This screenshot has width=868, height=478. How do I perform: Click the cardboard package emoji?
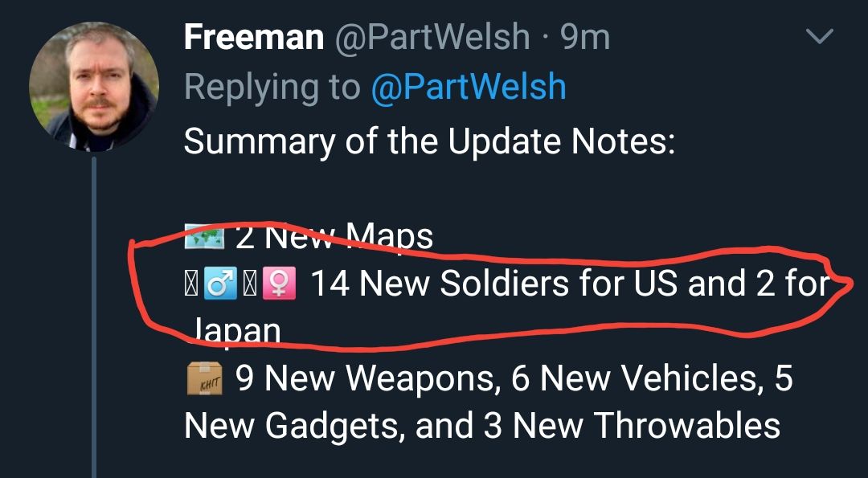tap(203, 379)
